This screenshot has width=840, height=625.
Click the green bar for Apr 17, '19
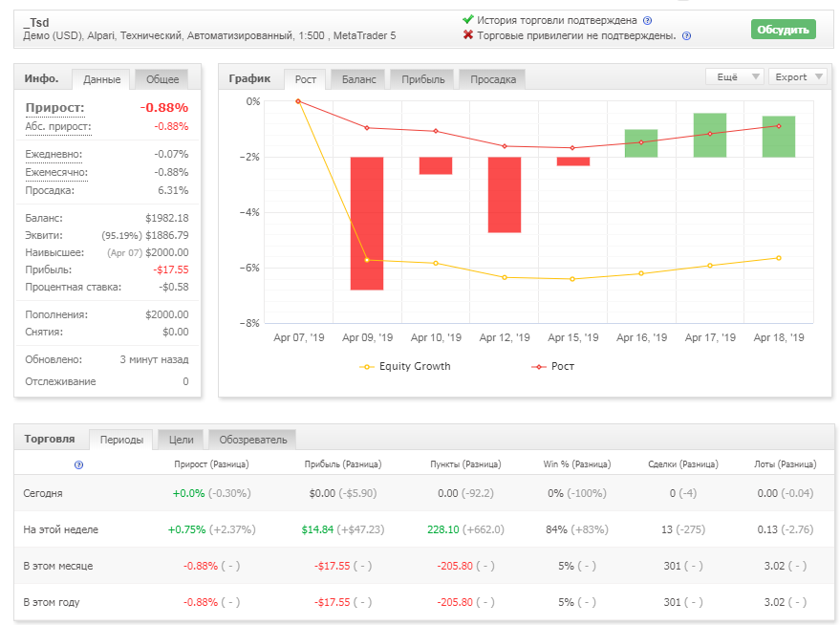(710, 135)
